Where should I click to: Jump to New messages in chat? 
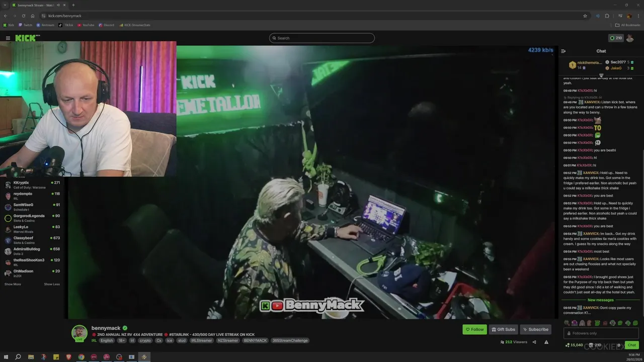coord(601,300)
